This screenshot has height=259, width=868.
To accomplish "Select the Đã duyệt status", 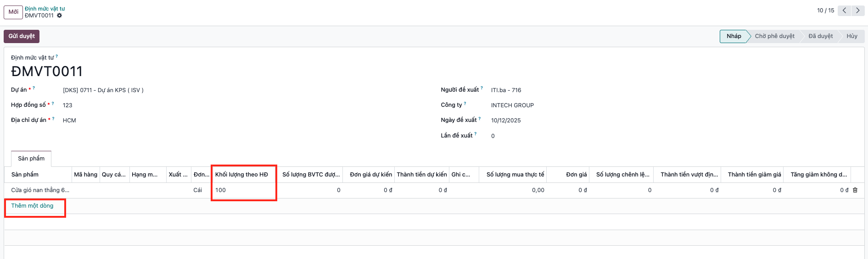I will 821,36.
